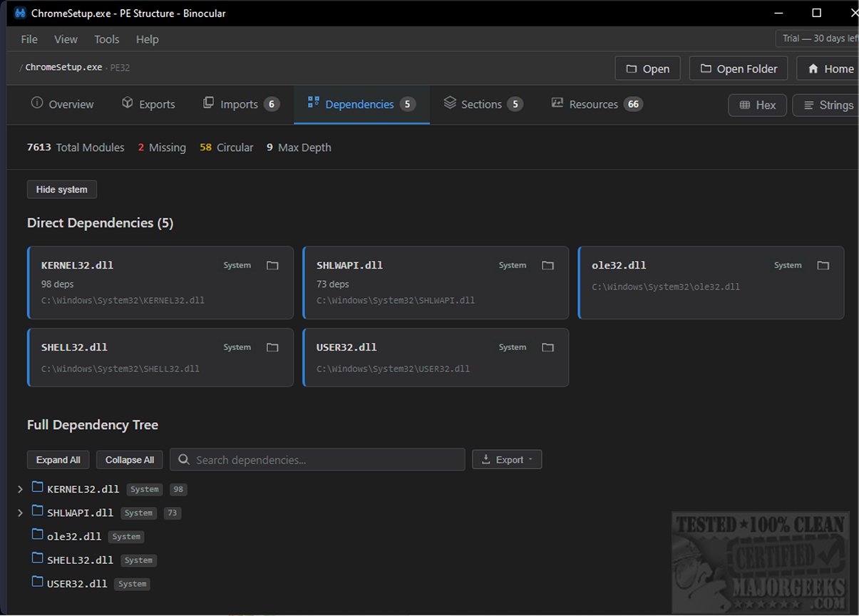Click the search magnifier icon

pyautogui.click(x=184, y=460)
